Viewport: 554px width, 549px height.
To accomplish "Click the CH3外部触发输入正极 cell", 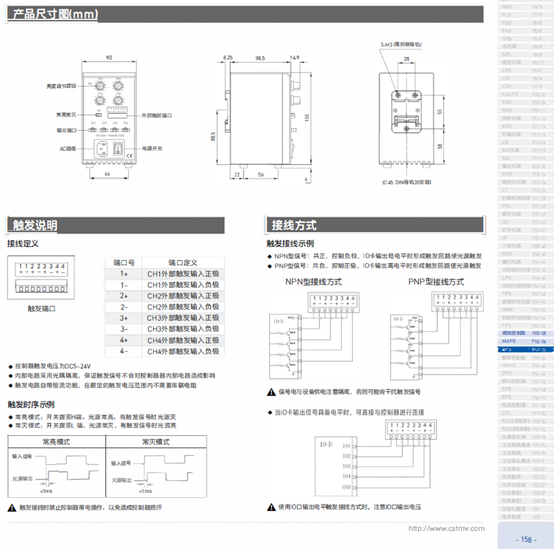I will 183,318.
